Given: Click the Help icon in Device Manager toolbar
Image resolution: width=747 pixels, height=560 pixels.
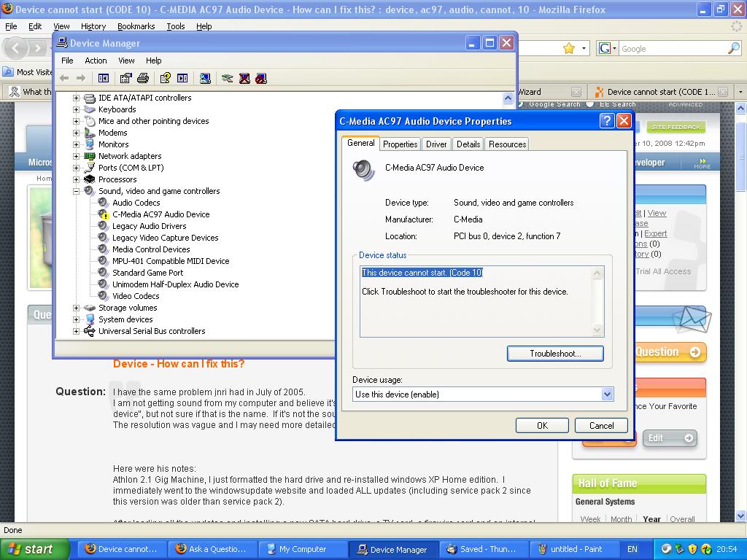Looking at the screenshot, I should pyautogui.click(x=166, y=78).
